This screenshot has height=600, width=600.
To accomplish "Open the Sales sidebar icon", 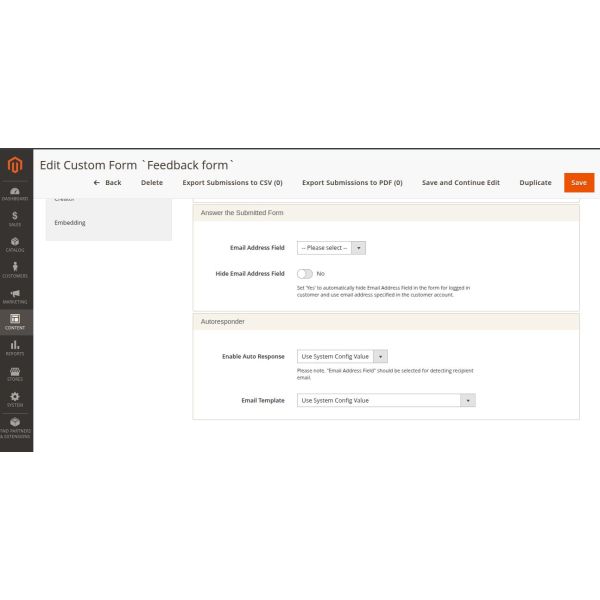I will 15,218.
